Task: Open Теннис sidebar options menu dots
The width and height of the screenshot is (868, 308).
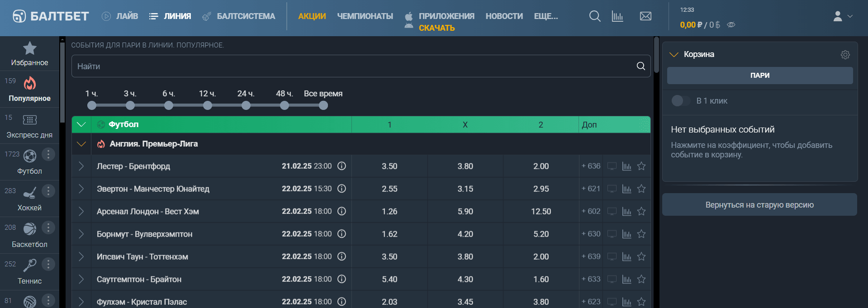Action: click(x=48, y=264)
